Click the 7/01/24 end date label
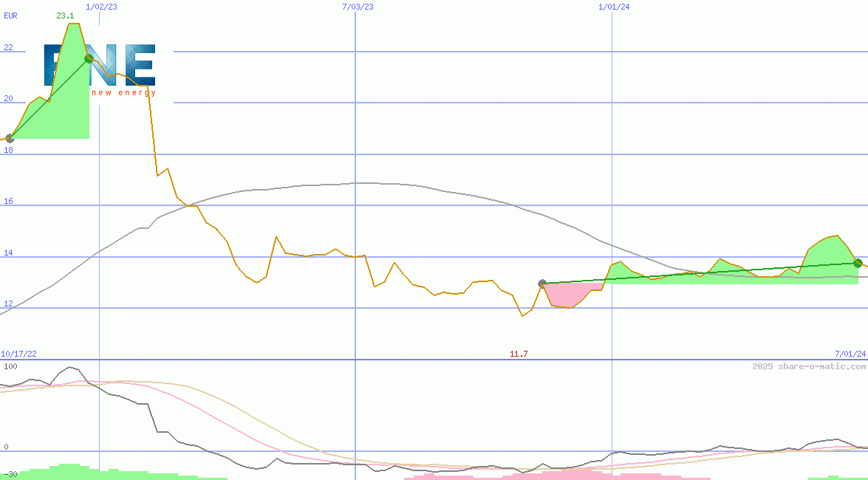The width and height of the screenshot is (868, 480). [850, 354]
